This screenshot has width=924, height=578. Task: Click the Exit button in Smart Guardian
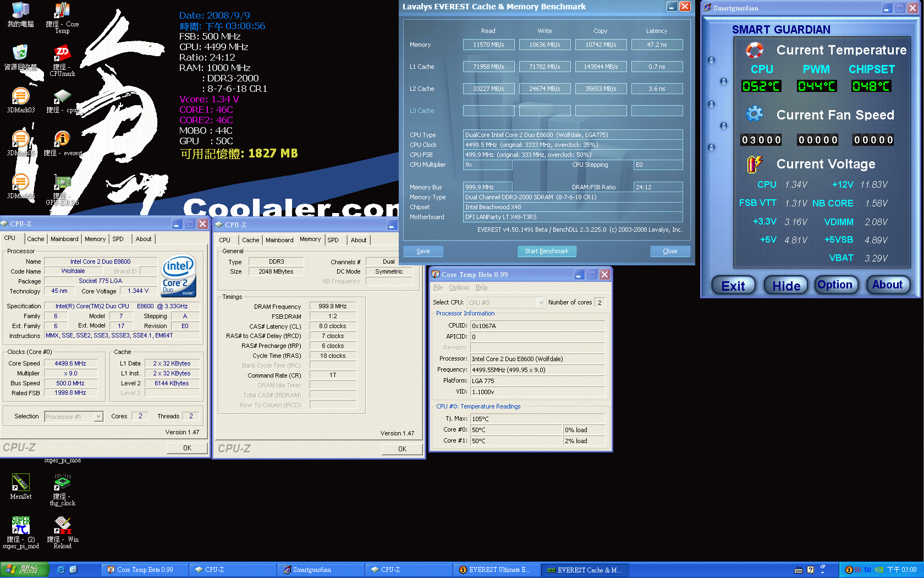coord(733,285)
